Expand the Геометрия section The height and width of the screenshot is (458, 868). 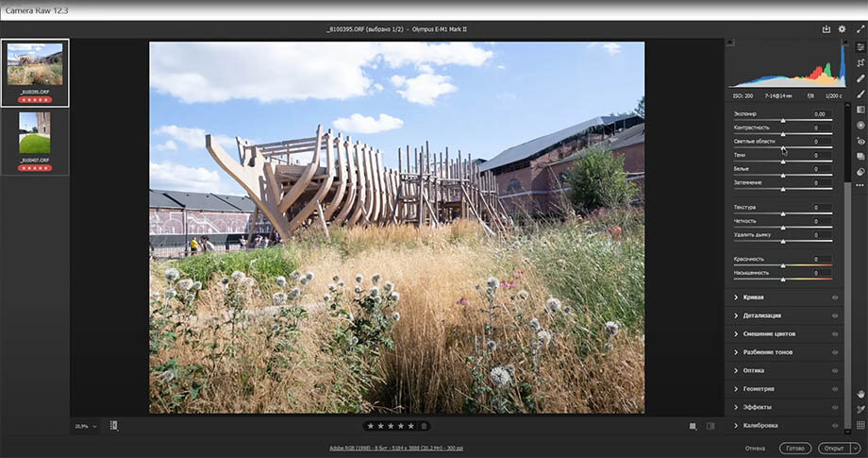pyautogui.click(x=736, y=389)
